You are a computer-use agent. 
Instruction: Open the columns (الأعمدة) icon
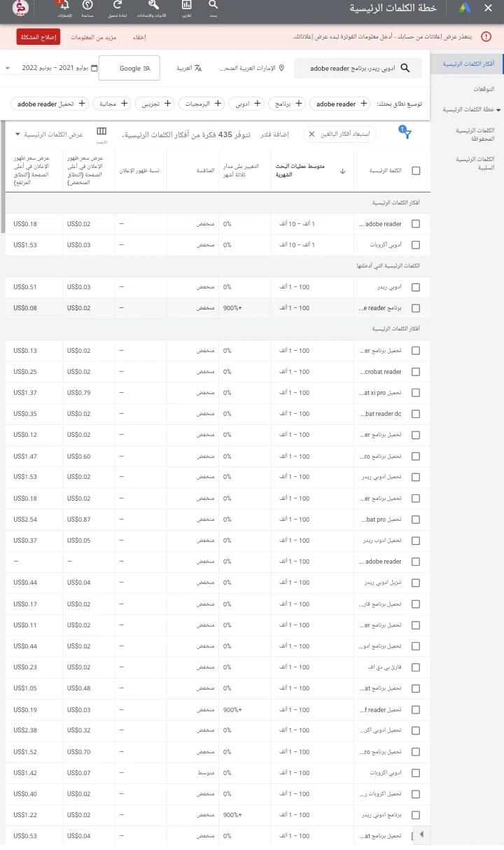coord(101,133)
